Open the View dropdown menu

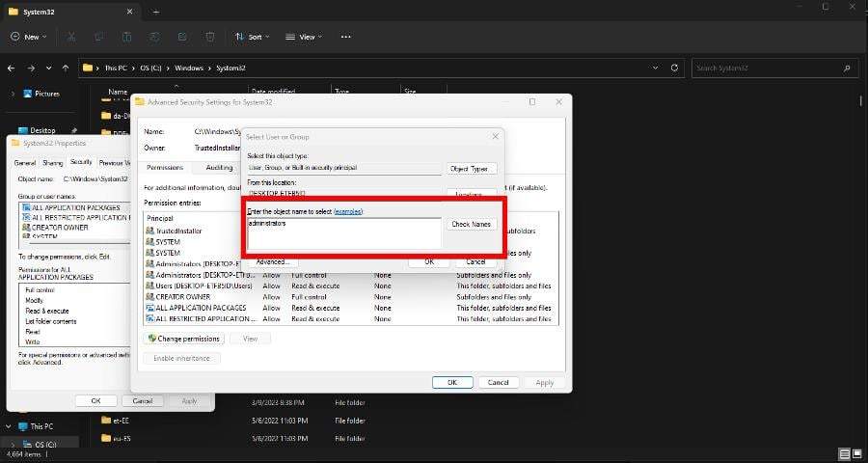coord(304,37)
